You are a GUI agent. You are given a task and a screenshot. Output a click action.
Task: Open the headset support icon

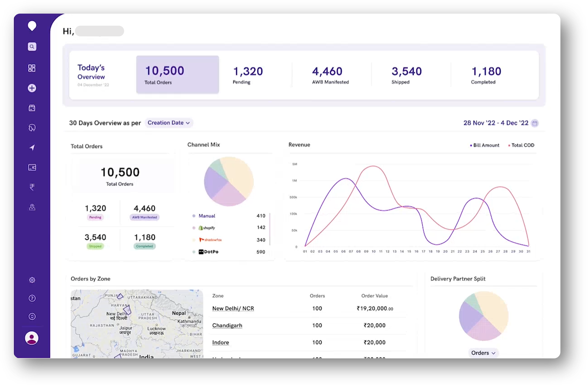32,128
